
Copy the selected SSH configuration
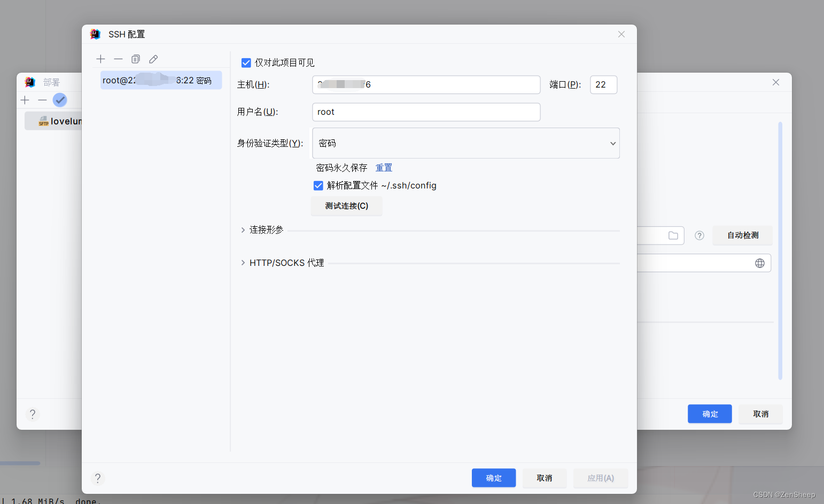(x=136, y=59)
